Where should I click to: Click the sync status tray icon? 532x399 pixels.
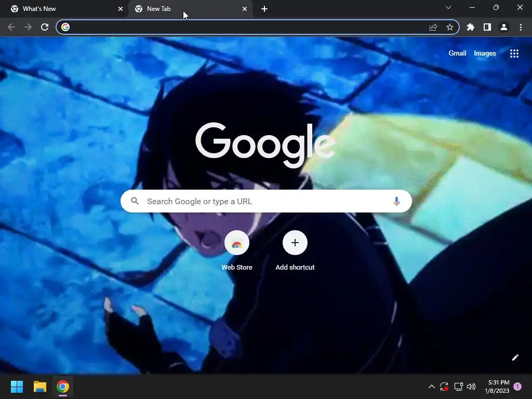tap(444, 387)
